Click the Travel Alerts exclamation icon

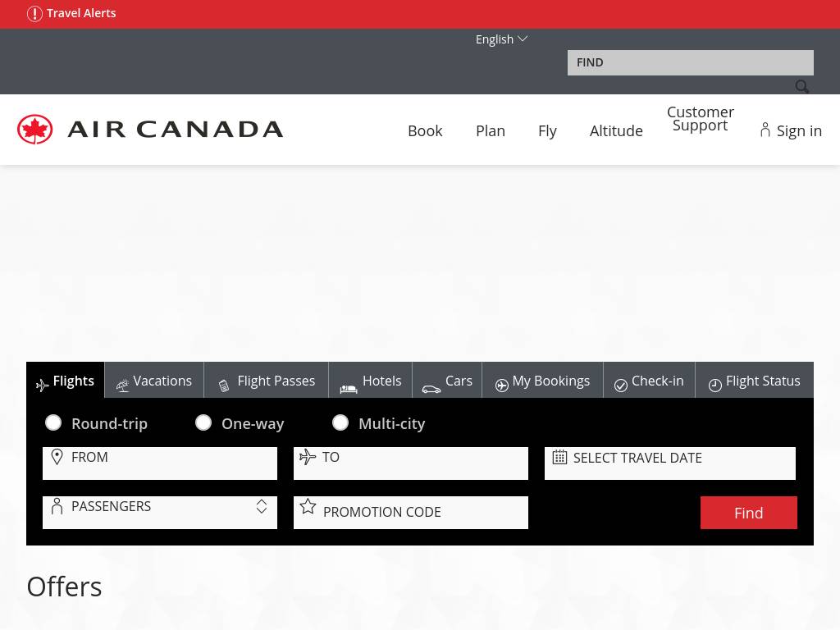click(x=34, y=13)
